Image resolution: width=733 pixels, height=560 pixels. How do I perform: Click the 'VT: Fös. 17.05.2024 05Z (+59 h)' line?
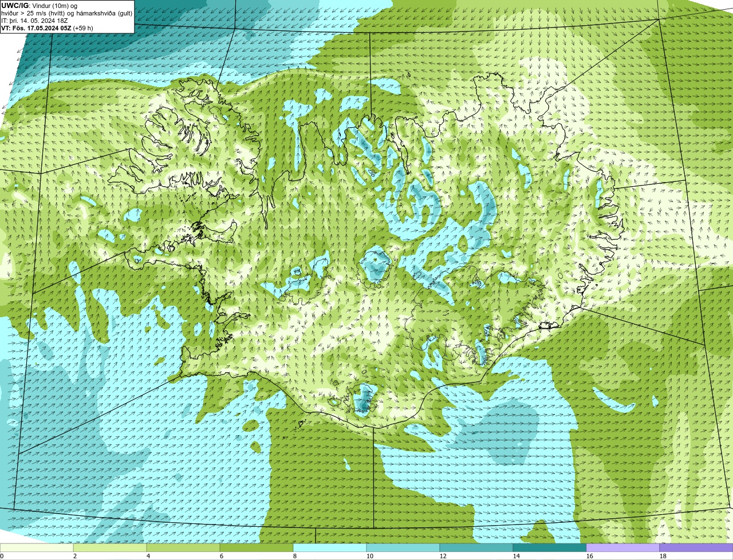click(x=47, y=27)
